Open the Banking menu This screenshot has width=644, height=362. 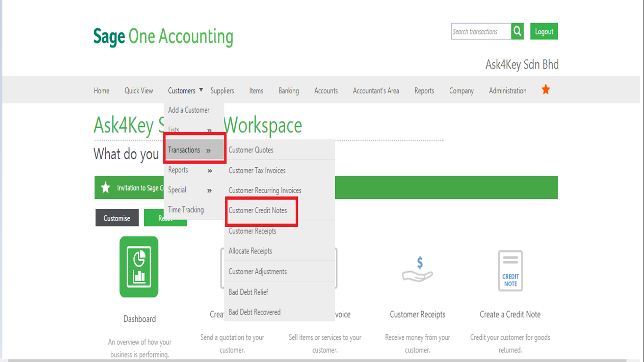pos(289,90)
